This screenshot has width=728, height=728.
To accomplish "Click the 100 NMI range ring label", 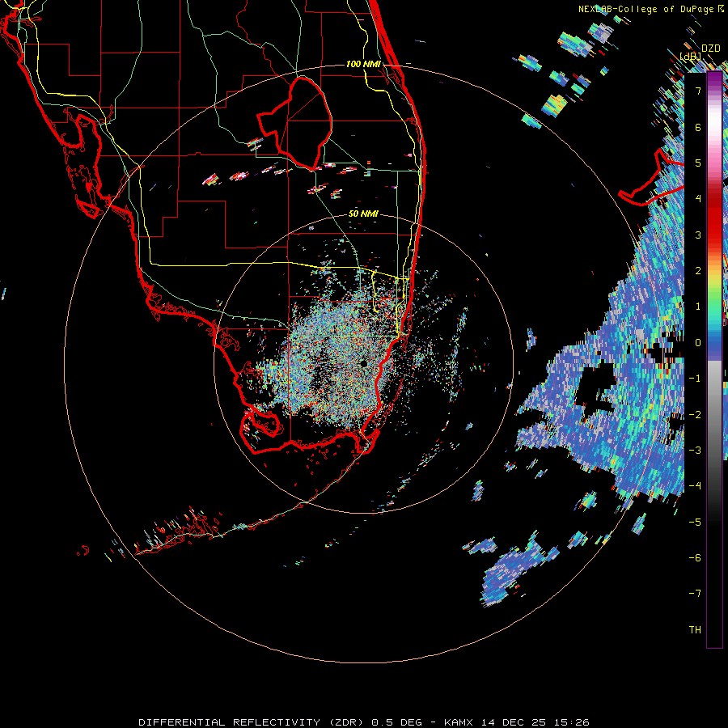I will pos(363,64).
